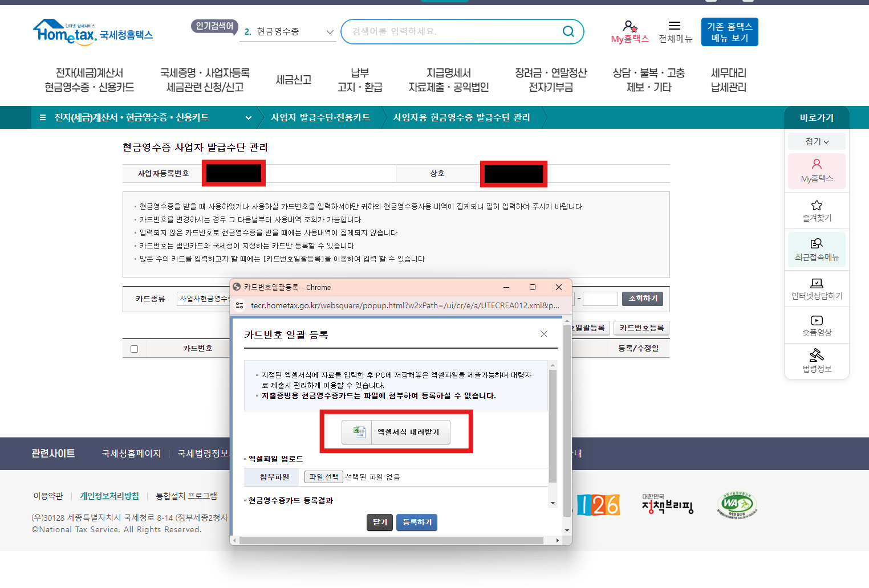The image size is (869, 588).
Task: Click inner vertical scrollbar down arrow
Action: point(553,503)
